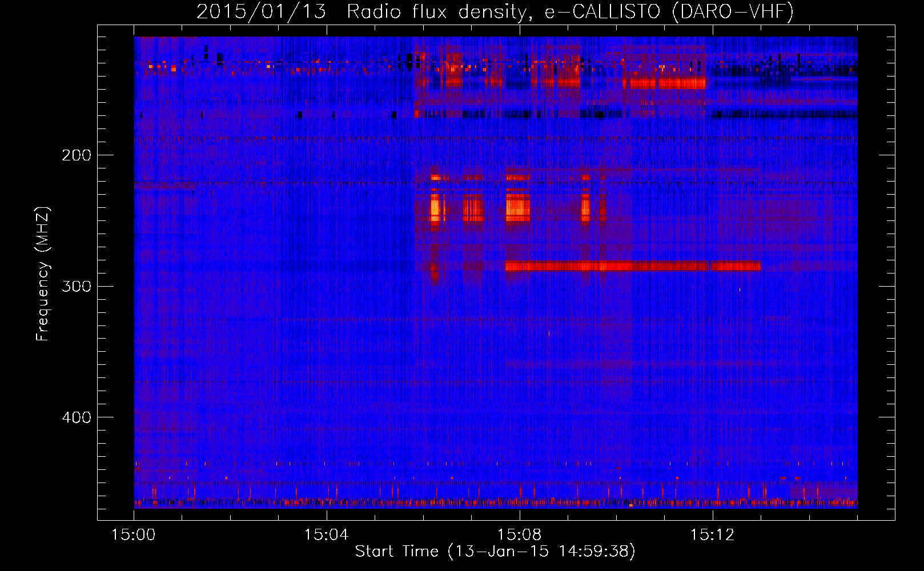Click the bright yellow burst near 240 MHz after 15:06
Viewport: 924px width, 571px height.
(x=435, y=208)
